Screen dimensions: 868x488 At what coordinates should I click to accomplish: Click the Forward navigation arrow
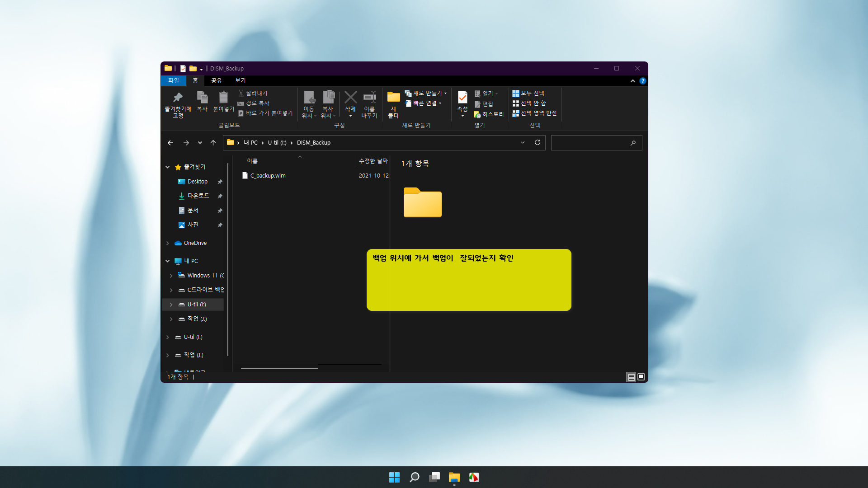coord(186,143)
